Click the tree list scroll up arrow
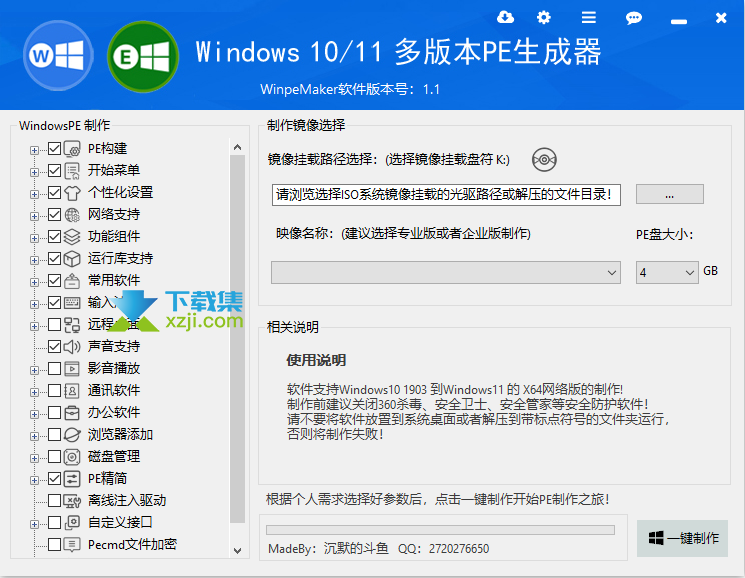This screenshot has height=578, width=745. click(x=238, y=147)
